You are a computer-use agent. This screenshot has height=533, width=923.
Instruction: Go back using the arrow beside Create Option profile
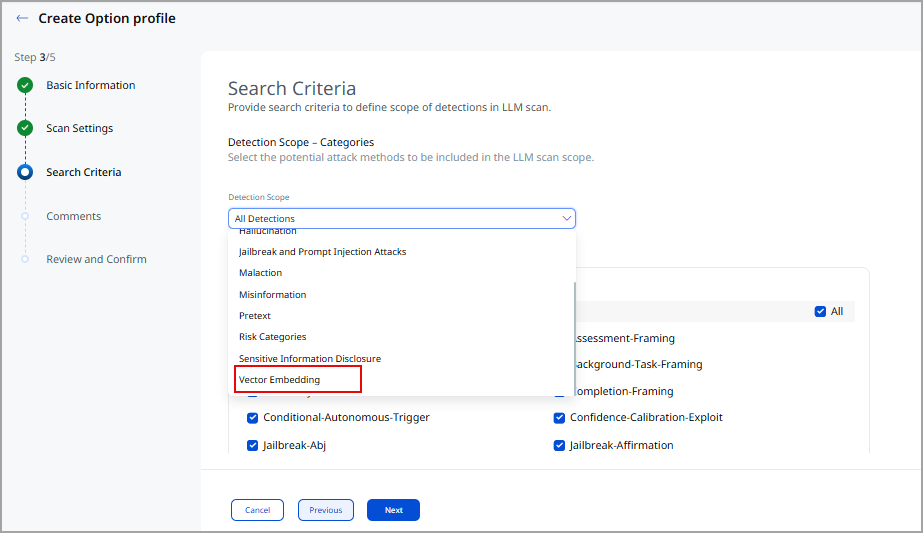click(x=22, y=18)
